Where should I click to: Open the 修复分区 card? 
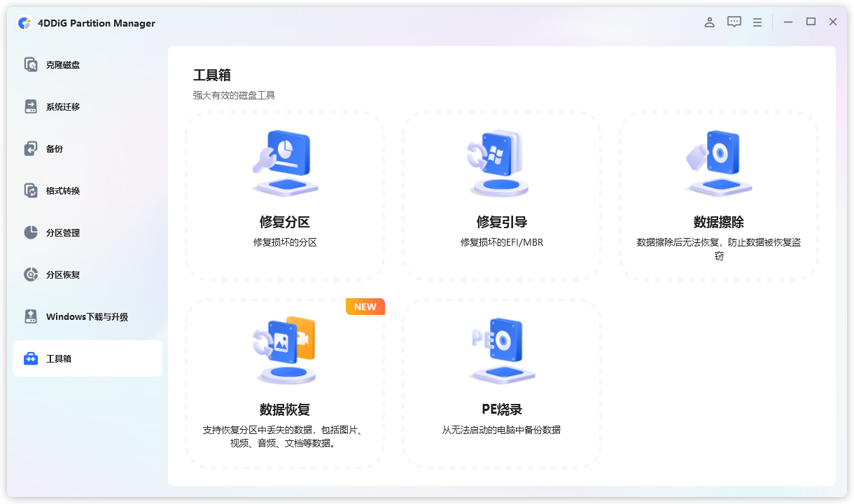pos(285,196)
